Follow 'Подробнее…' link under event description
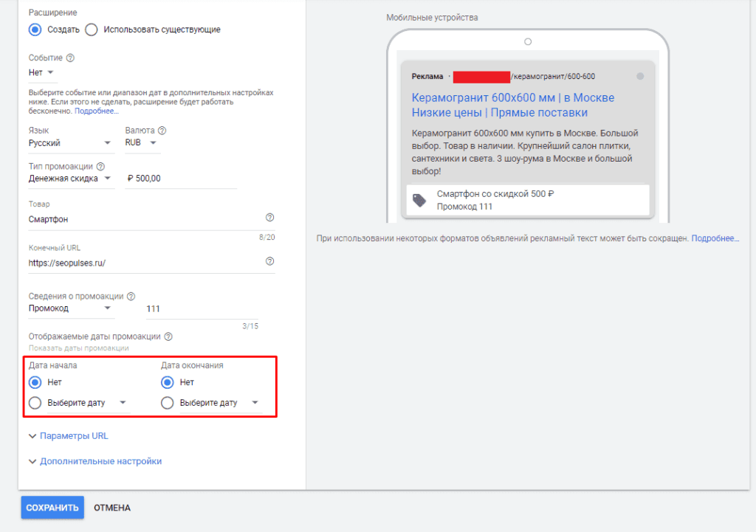The width and height of the screenshot is (756, 532). pyautogui.click(x=97, y=111)
